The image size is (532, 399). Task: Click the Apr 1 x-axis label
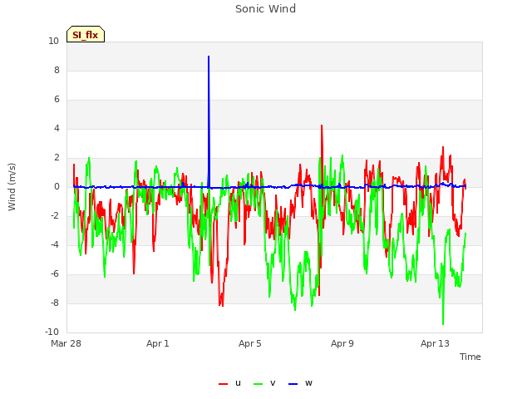tap(157, 343)
